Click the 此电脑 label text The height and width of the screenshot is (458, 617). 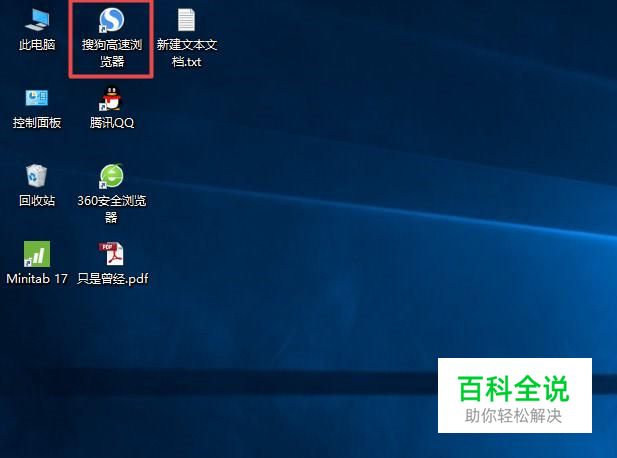tap(37, 44)
